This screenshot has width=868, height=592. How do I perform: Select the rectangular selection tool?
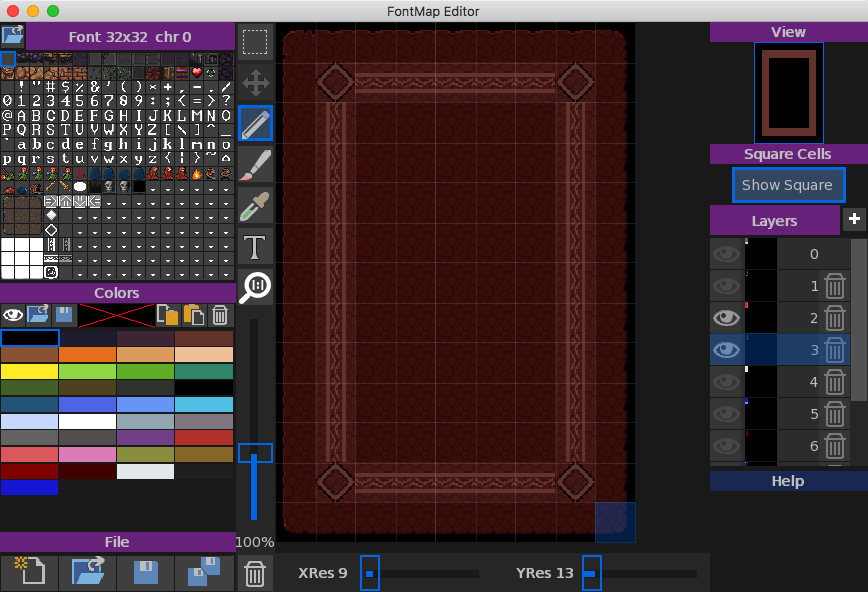(255, 42)
